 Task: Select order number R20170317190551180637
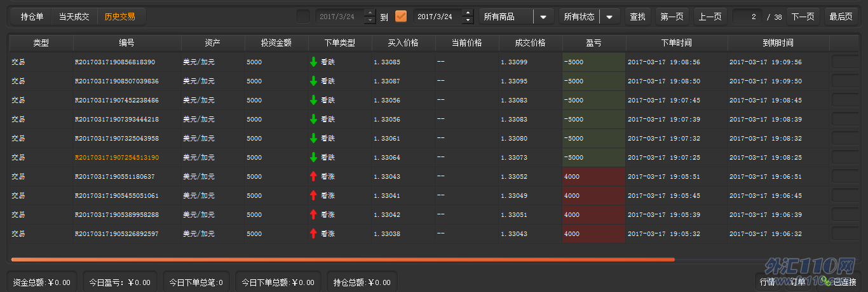coord(115,176)
